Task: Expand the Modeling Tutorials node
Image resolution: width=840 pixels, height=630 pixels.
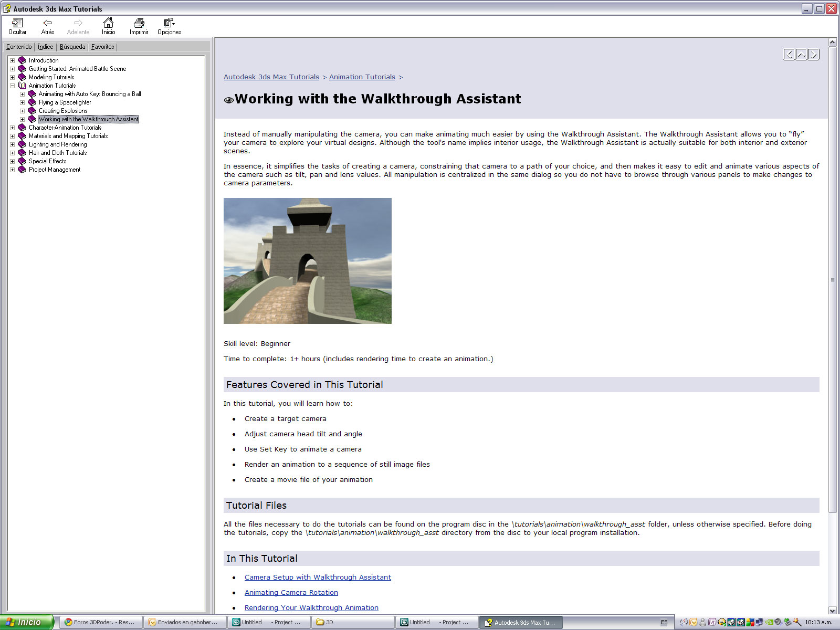Action: click(12, 77)
